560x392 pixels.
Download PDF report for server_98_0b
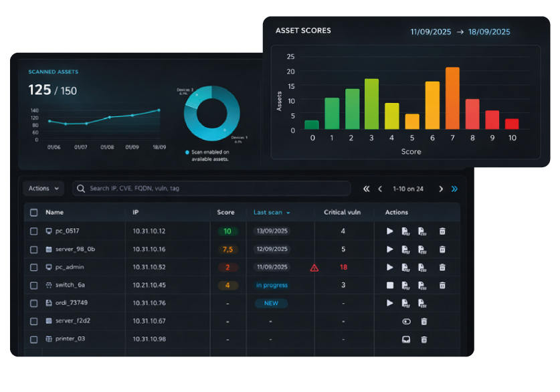click(405, 250)
